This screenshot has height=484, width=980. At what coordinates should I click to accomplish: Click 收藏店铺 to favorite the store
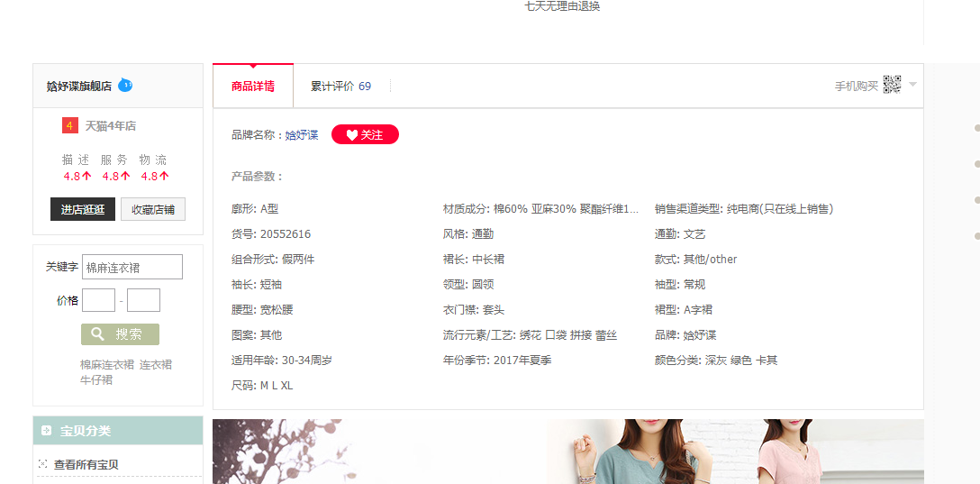click(153, 209)
